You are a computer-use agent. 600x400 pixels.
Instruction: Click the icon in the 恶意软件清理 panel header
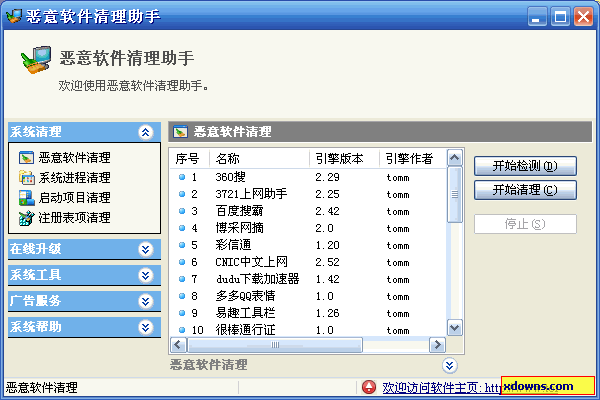[x=180, y=132]
